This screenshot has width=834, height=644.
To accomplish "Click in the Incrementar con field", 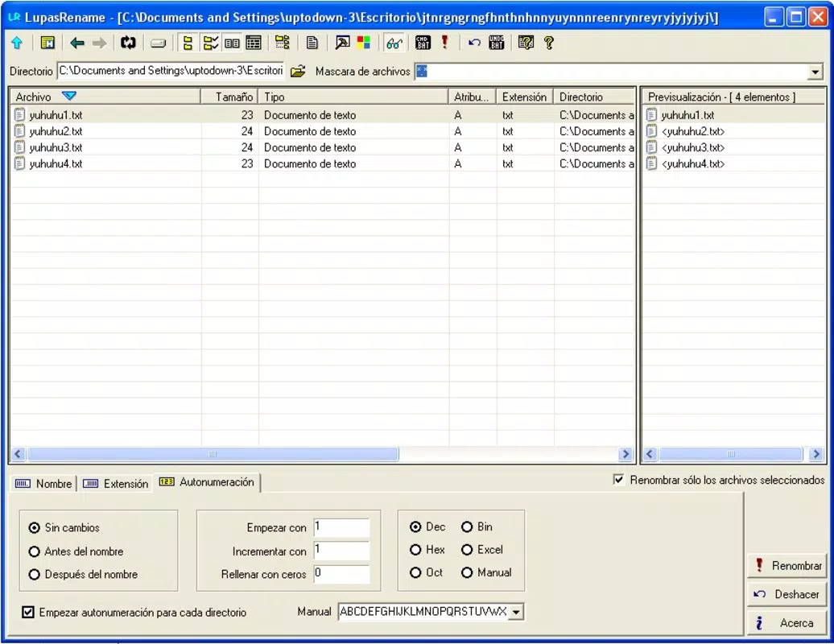I will [341, 551].
